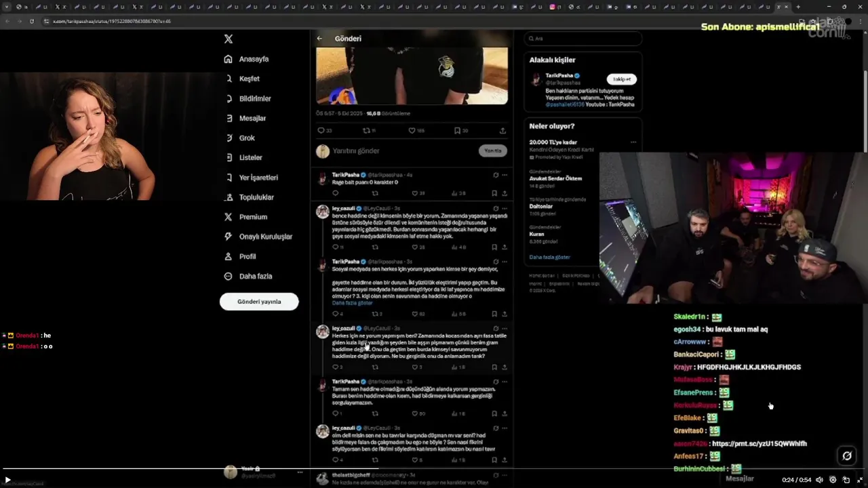This screenshot has height=488, width=868.
Task: Click the Grok button over the video
Action: pyautogui.click(x=847, y=455)
